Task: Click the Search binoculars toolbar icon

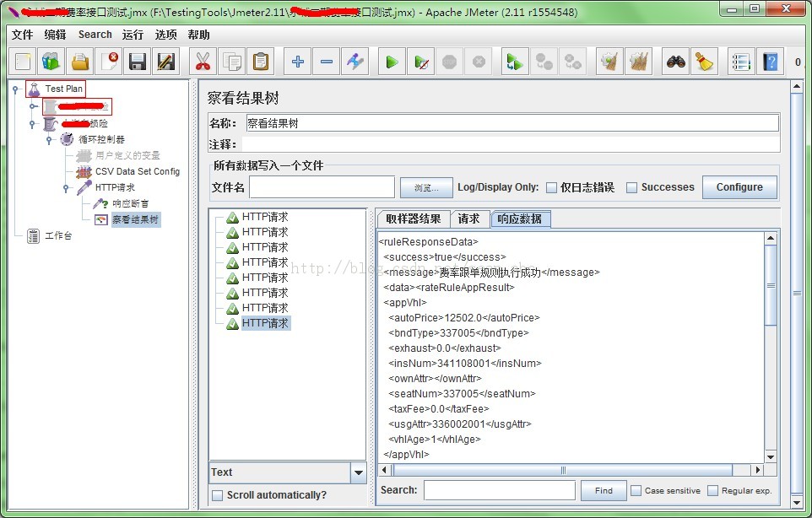Action: (675, 62)
